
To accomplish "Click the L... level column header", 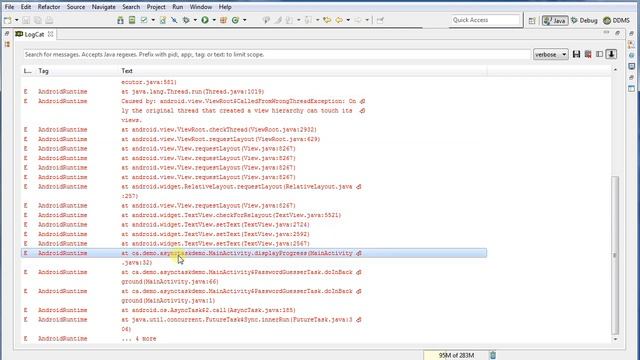I will [x=27, y=71].
